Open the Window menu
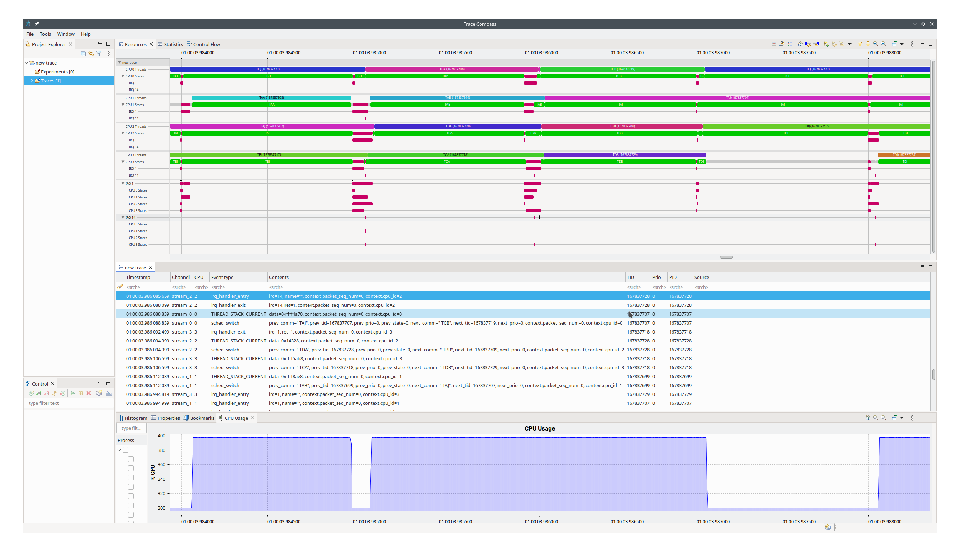960x560 pixels. tap(66, 34)
